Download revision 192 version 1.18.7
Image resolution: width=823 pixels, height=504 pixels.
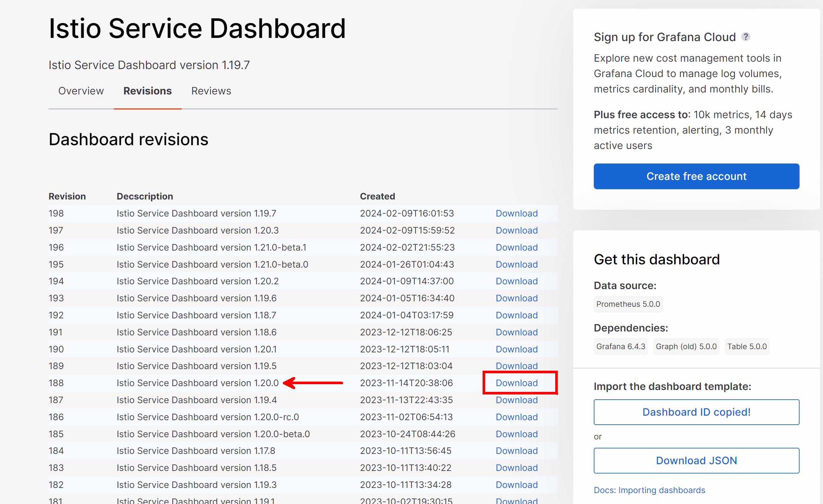[516, 315]
